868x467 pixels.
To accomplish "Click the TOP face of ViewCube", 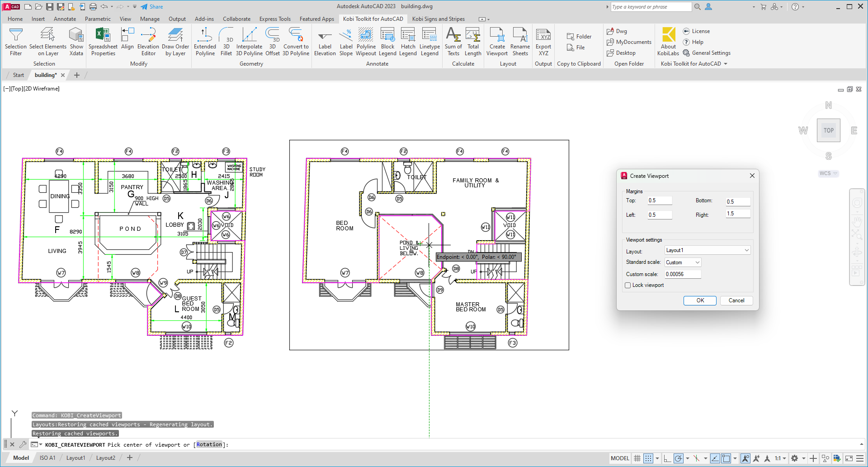I will click(x=828, y=130).
